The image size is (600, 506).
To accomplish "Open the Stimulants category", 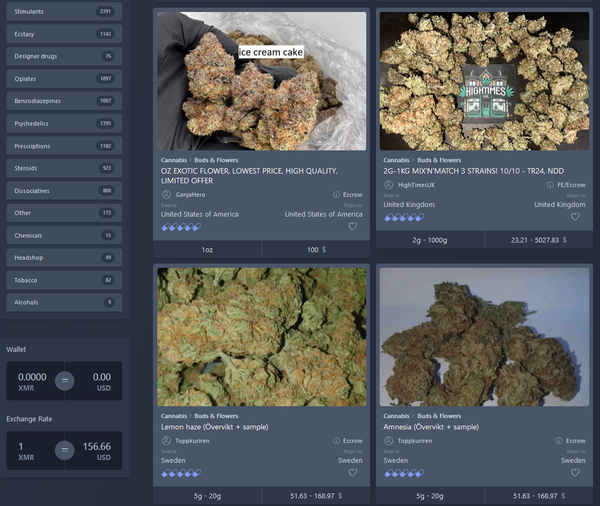I will [x=62, y=11].
